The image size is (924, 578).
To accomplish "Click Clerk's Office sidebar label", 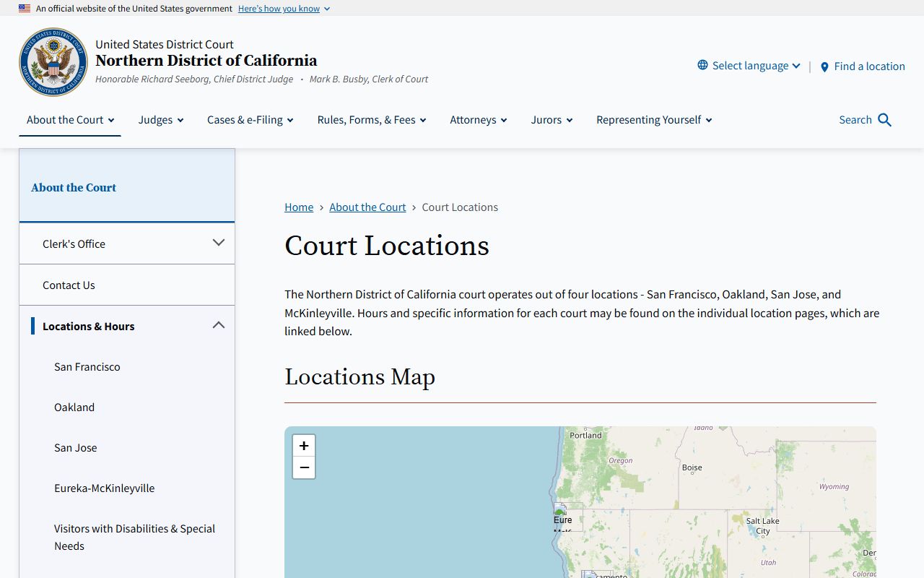I will (74, 244).
